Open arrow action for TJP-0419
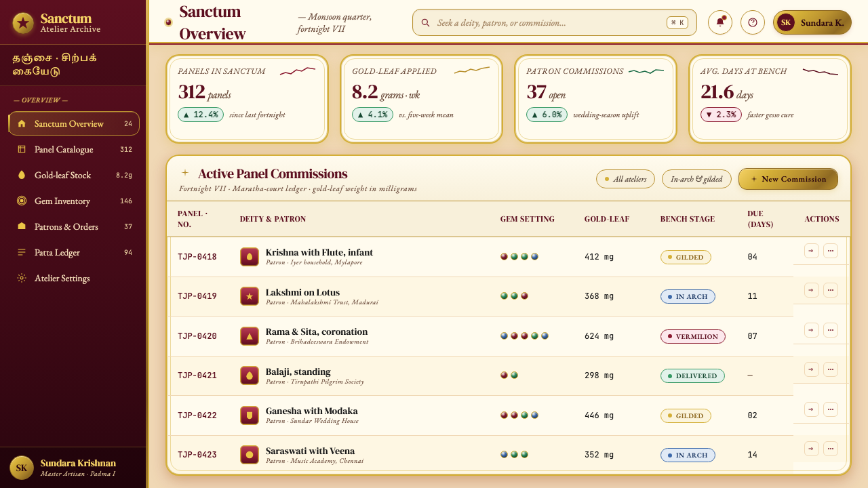This screenshot has width=868, height=488. pyautogui.click(x=812, y=290)
